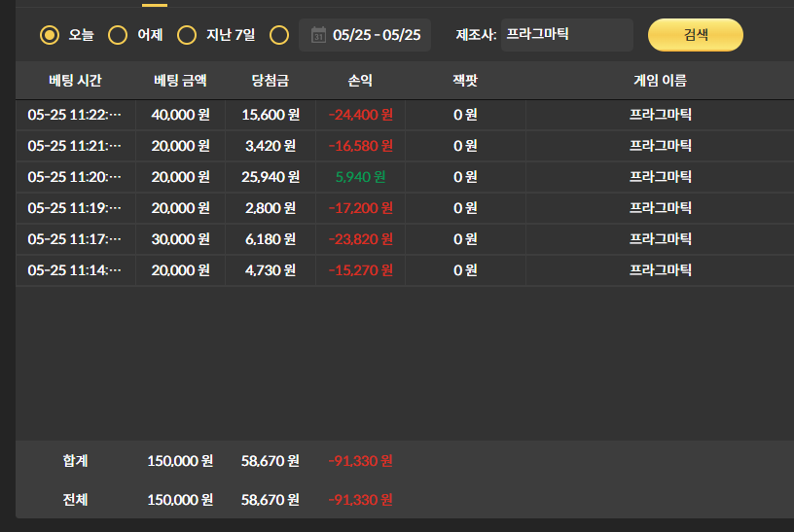This screenshot has width=794, height=532.
Task: Click the 전체 row 58,670 원 winnings
Action: coord(271,500)
